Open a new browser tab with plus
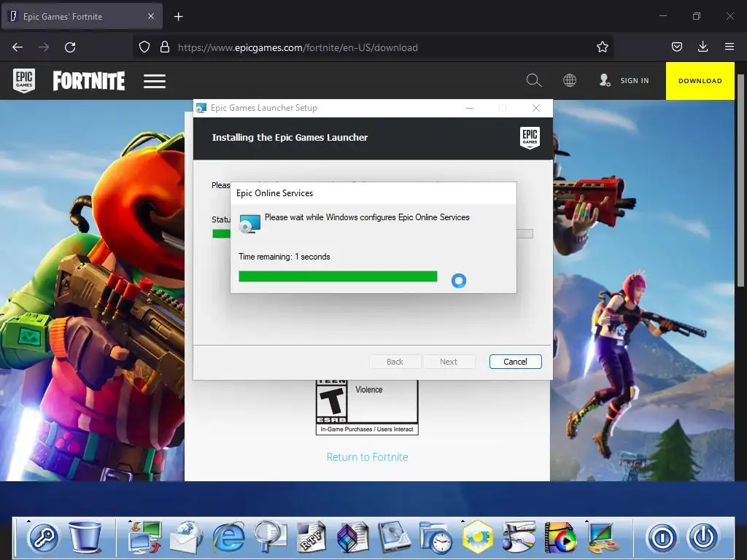The height and width of the screenshot is (560, 747). (x=178, y=17)
